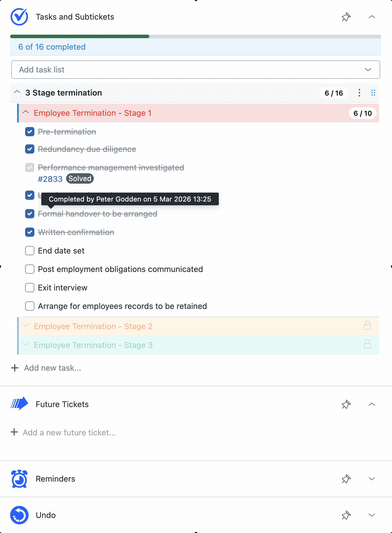
Task: Check the End date set task
Action: point(29,251)
